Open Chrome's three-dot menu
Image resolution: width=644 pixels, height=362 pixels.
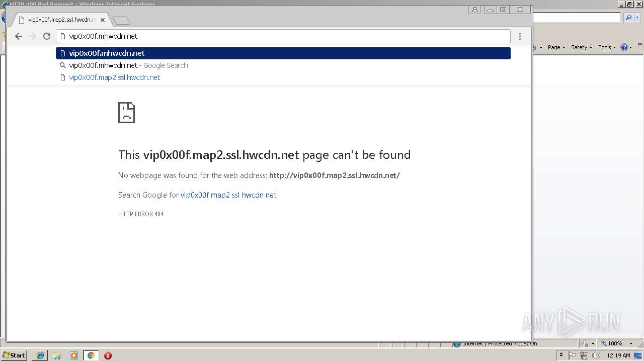[x=520, y=36]
